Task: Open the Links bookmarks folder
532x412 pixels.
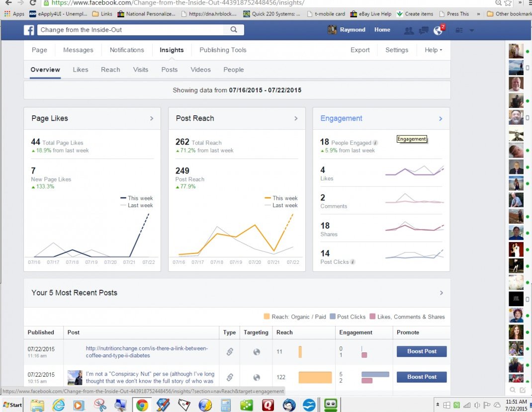Action: (x=102, y=14)
